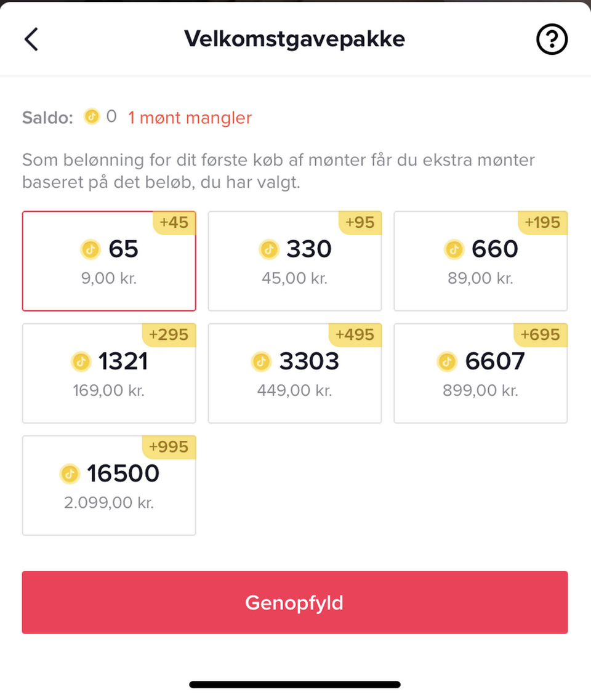Click the coin icon in the 330 package
591x700 pixels.
pyautogui.click(x=269, y=249)
